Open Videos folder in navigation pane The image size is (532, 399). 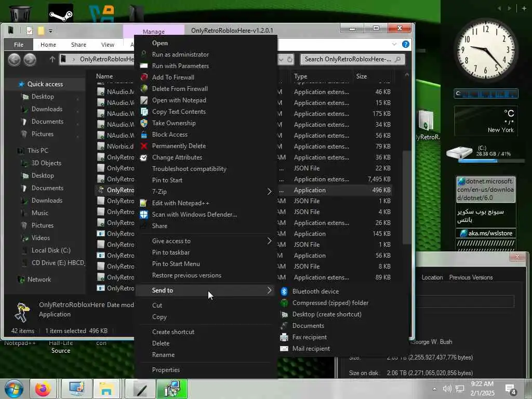coord(41,238)
